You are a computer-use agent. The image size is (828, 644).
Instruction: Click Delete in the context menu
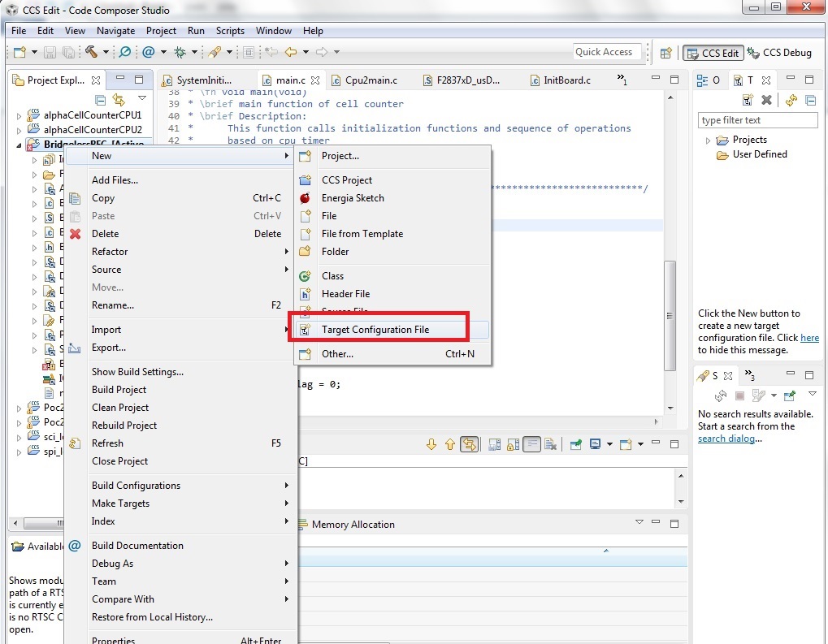click(181, 233)
